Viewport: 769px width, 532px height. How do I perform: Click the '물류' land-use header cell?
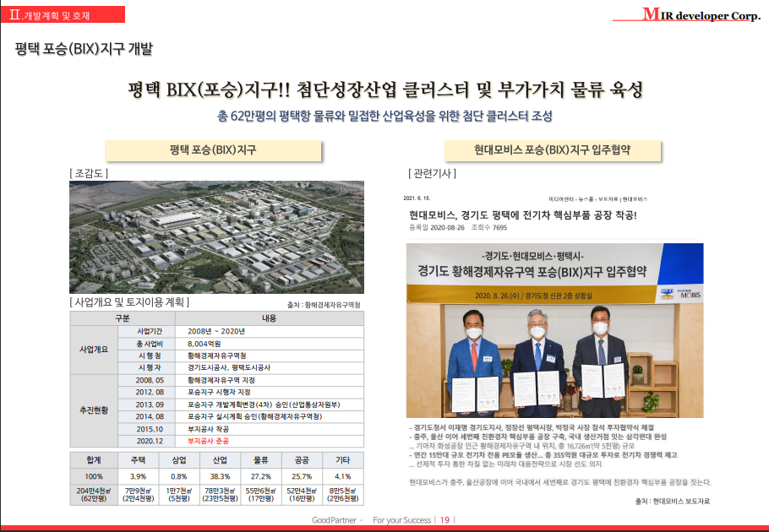(x=261, y=460)
